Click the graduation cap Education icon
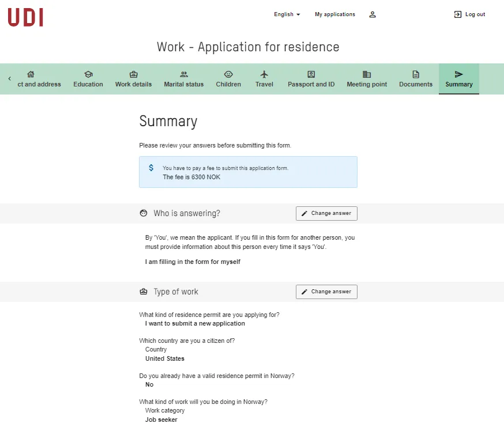 pyautogui.click(x=88, y=74)
